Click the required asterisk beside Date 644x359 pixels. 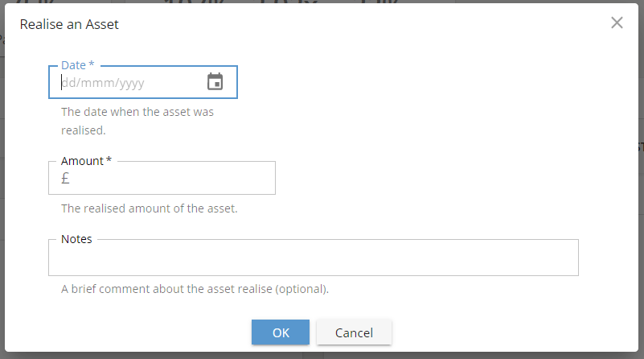pyautogui.click(x=92, y=64)
